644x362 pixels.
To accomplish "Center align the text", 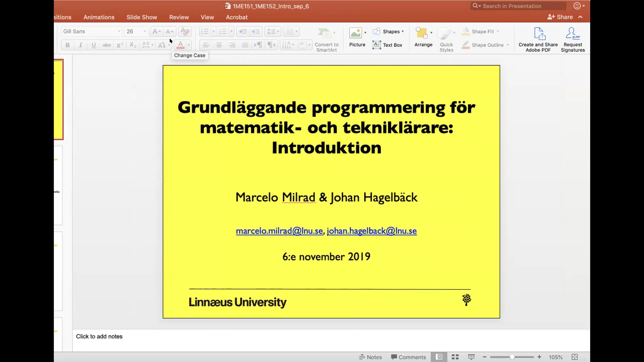I will click(x=219, y=45).
